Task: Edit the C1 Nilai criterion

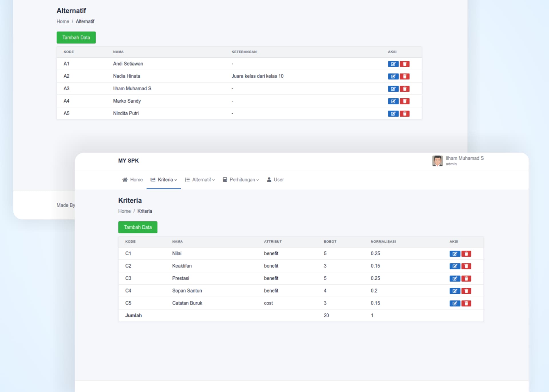Action: (454, 254)
